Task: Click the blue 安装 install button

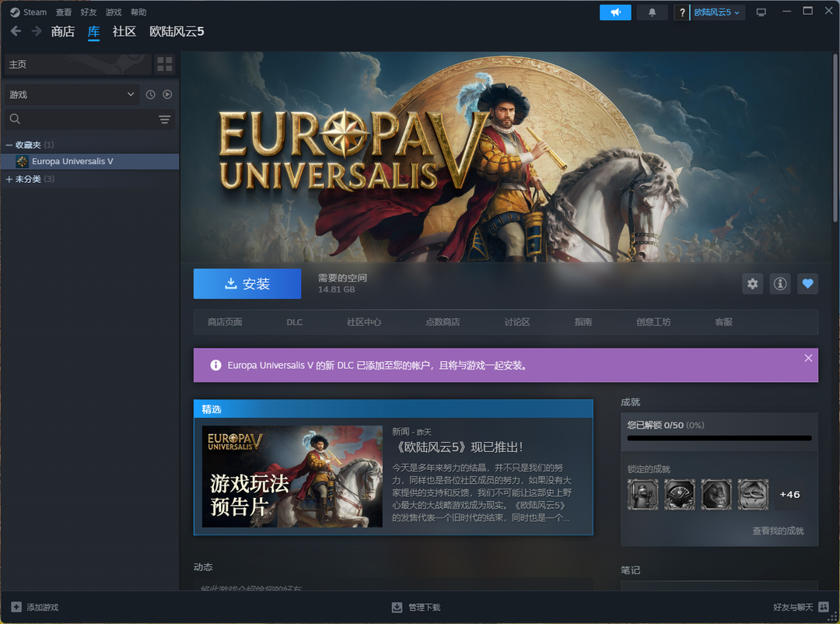Action: pyautogui.click(x=247, y=283)
